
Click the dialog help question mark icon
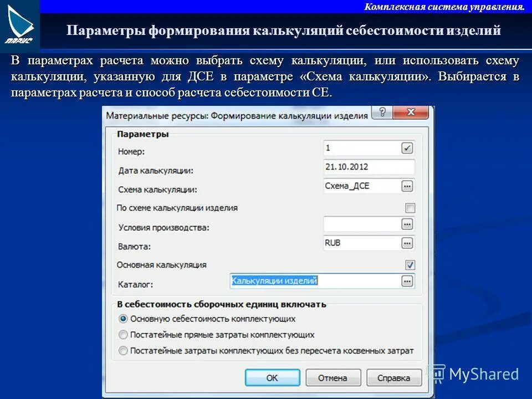[382, 112]
